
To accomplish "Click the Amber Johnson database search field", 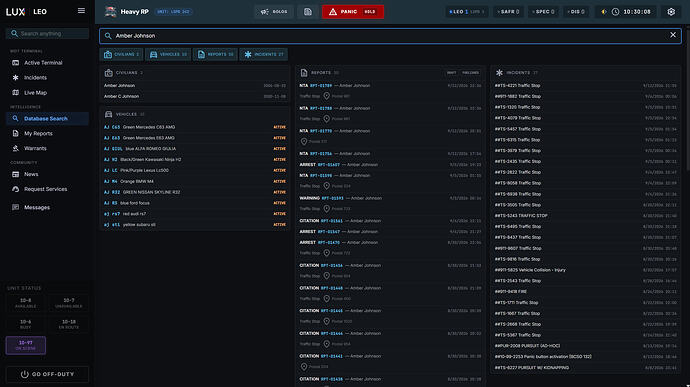I will 390,36.
